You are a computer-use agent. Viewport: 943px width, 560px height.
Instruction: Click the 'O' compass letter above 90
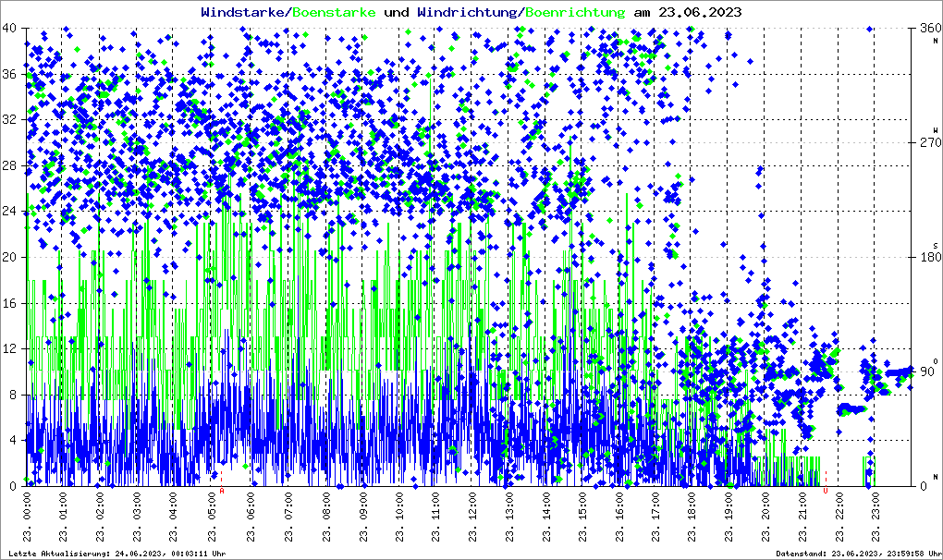tap(936, 361)
